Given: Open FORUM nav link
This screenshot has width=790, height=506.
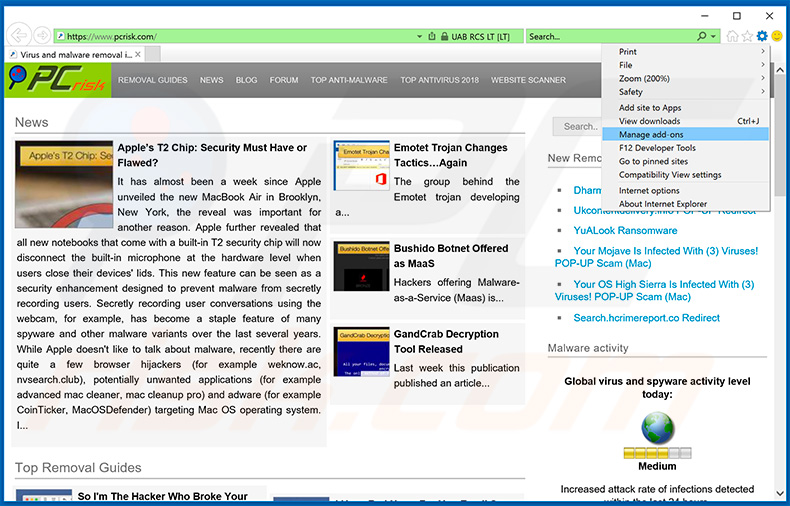Looking at the screenshot, I should tap(284, 80).
